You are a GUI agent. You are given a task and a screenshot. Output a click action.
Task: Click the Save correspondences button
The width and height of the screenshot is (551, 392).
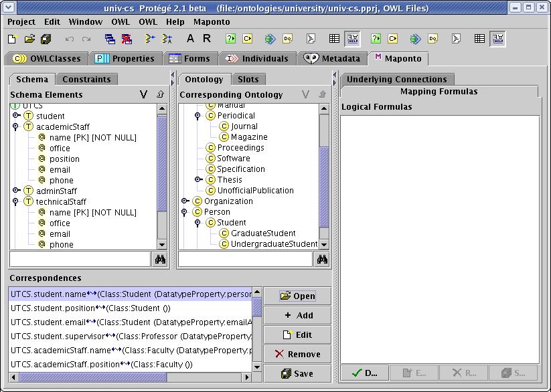coord(297,373)
